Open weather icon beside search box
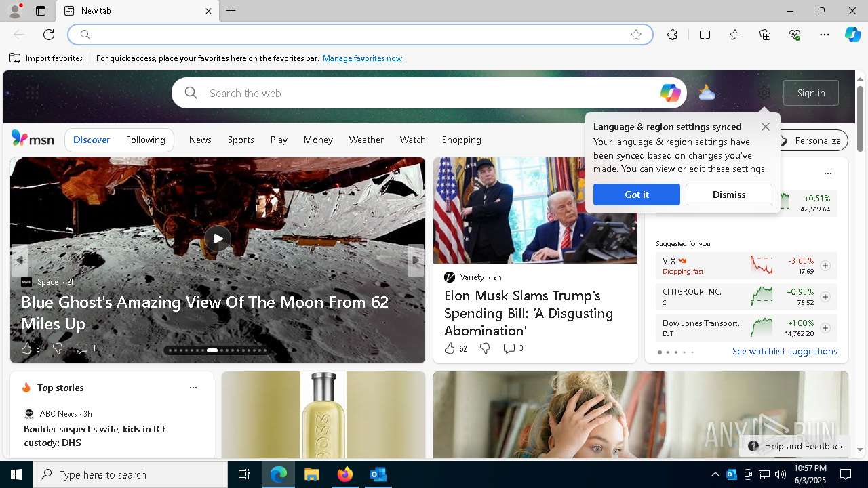The height and width of the screenshot is (488, 868). point(707,93)
